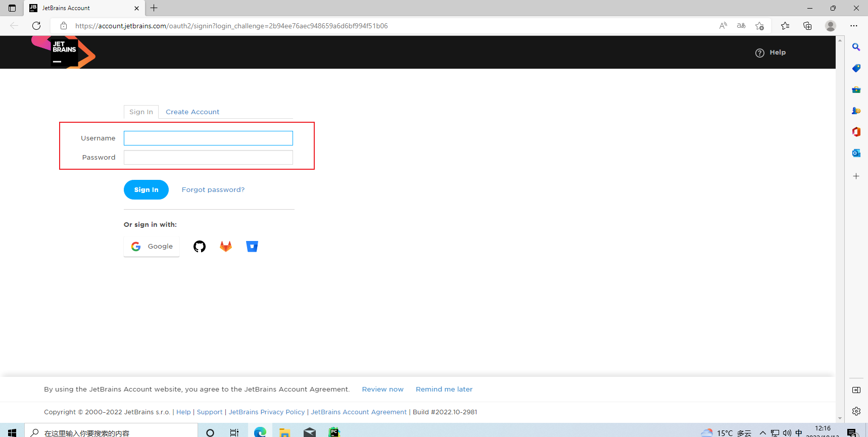Screen dimensions: 868x437
Task: Open the volume icon in tray
Action: tap(787, 433)
